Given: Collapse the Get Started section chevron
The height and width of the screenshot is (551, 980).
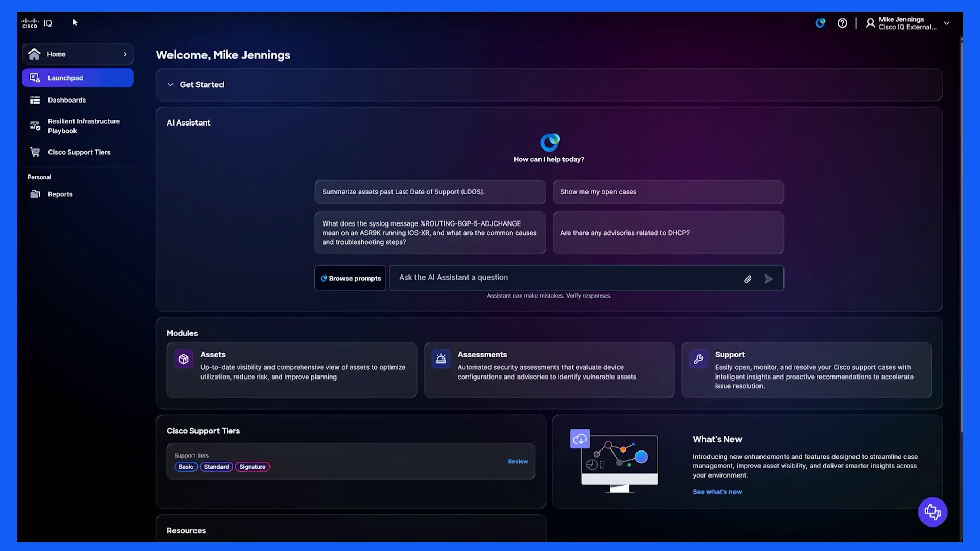Looking at the screenshot, I should (x=170, y=85).
